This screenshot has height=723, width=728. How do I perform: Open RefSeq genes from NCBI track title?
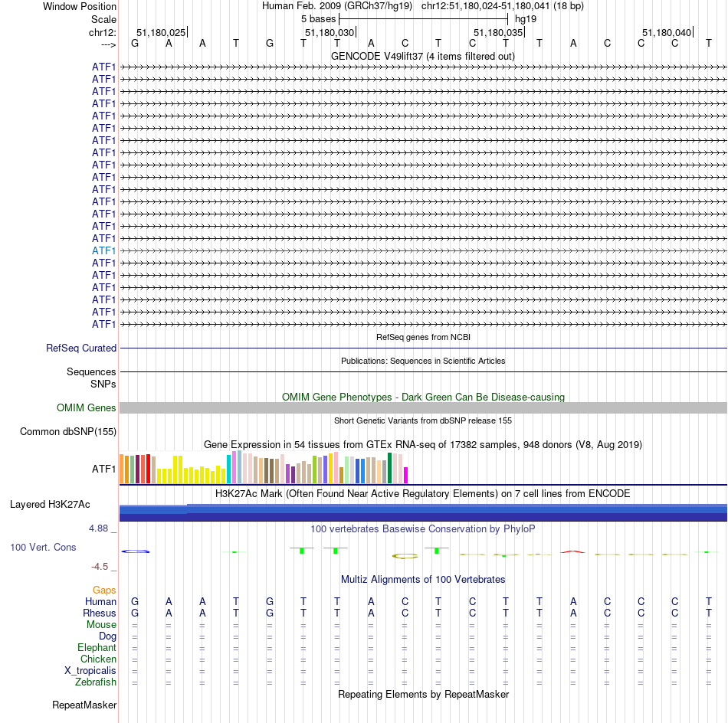(424, 337)
